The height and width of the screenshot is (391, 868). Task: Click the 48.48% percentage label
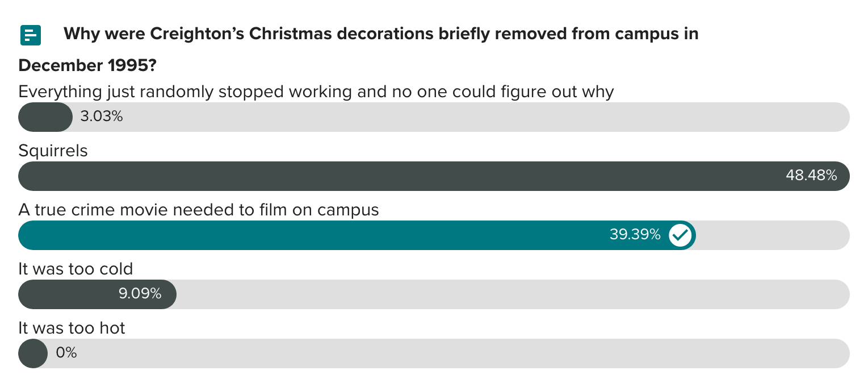click(x=811, y=176)
